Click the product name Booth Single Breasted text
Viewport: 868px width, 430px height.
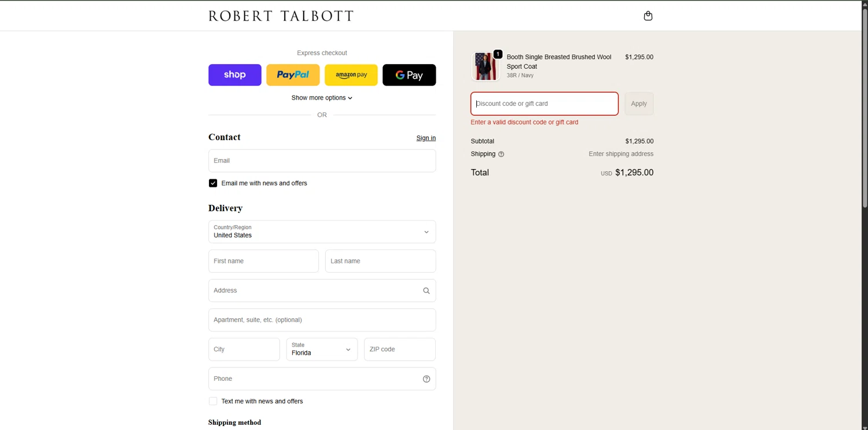click(559, 62)
